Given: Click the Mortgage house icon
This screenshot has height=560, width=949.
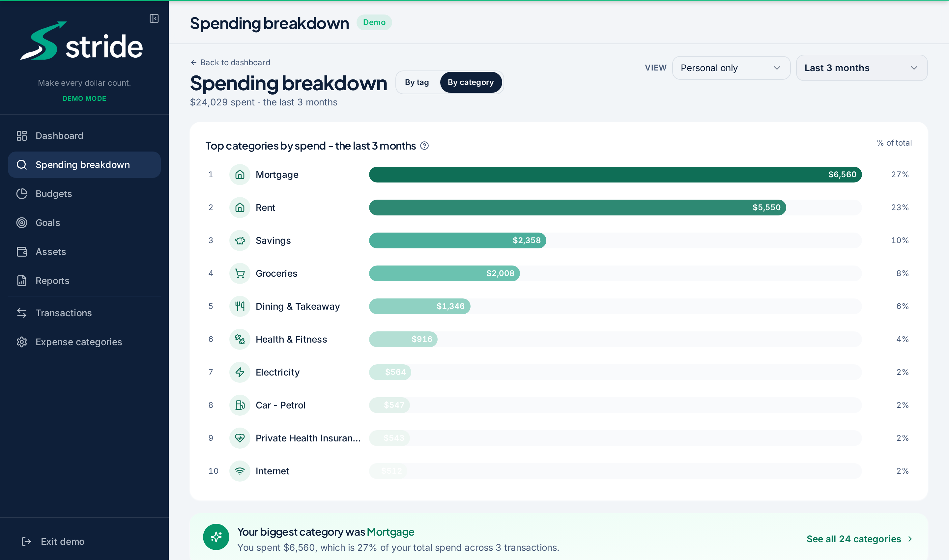Looking at the screenshot, I should coord(240,175).
